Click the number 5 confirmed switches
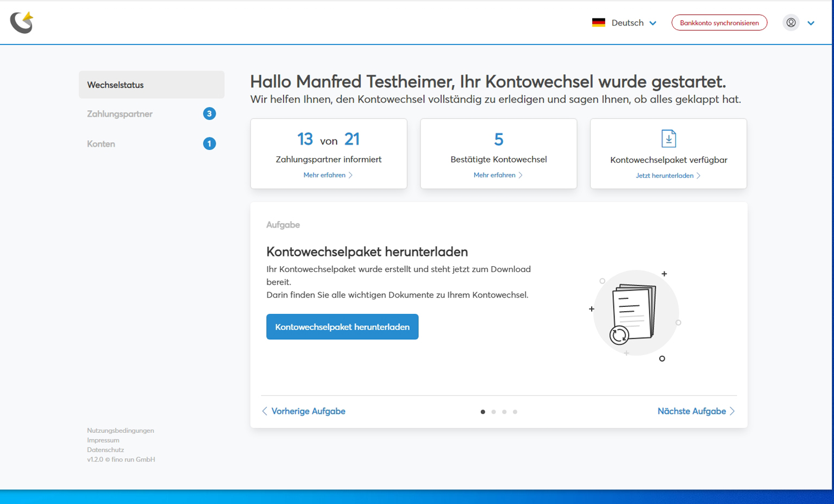This screenshot has width=834, height=504. (499, 140)
